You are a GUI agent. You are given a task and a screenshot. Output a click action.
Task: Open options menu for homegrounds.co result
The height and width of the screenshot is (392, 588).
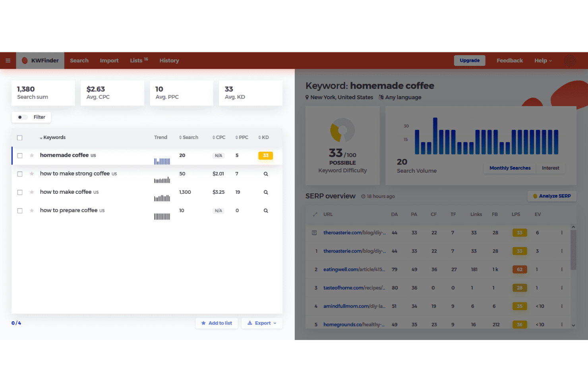pos(562,324)
